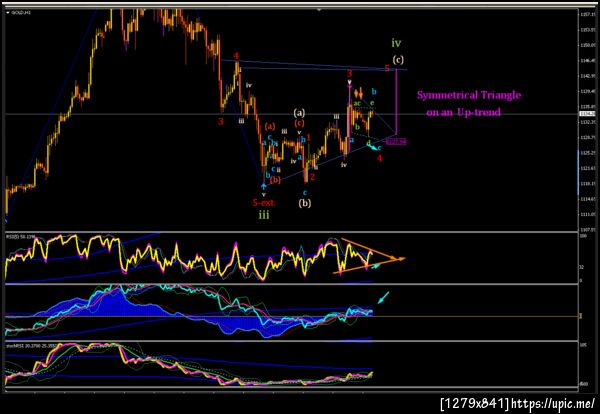This screenshot has height=414, width=600.
Task: Select the purple price box at triangle apex
Action: pos(396,142)
